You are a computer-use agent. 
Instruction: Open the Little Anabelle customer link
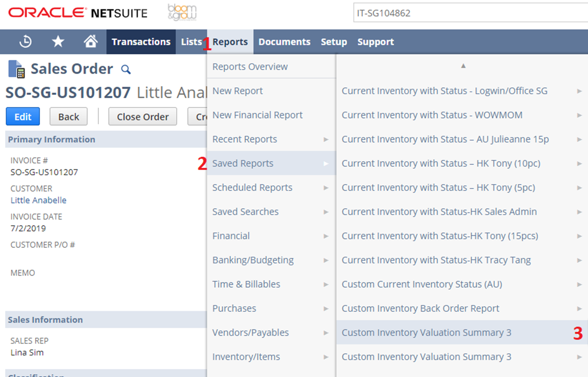pyautogui.click(x=38, y=200)
